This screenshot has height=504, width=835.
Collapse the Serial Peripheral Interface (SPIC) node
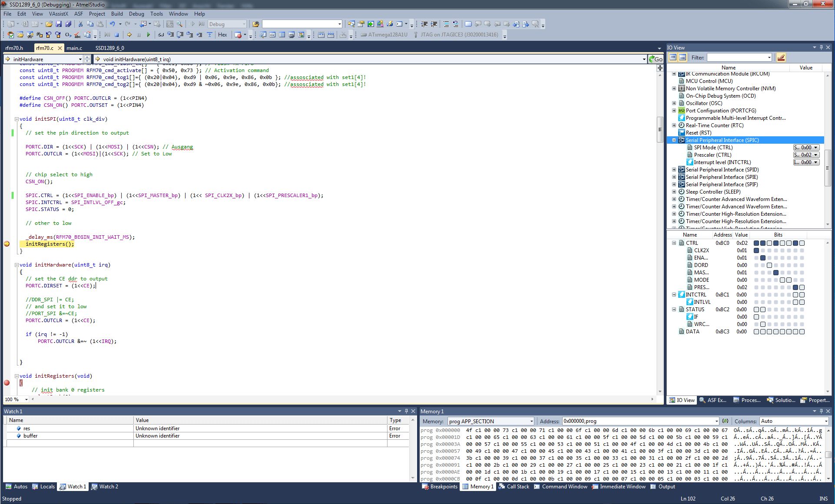coord(674,140)
